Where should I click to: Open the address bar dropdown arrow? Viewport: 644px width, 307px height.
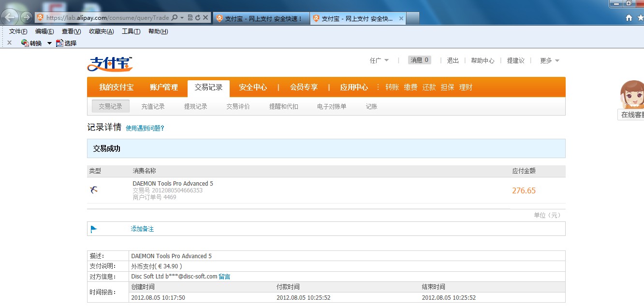182,18
